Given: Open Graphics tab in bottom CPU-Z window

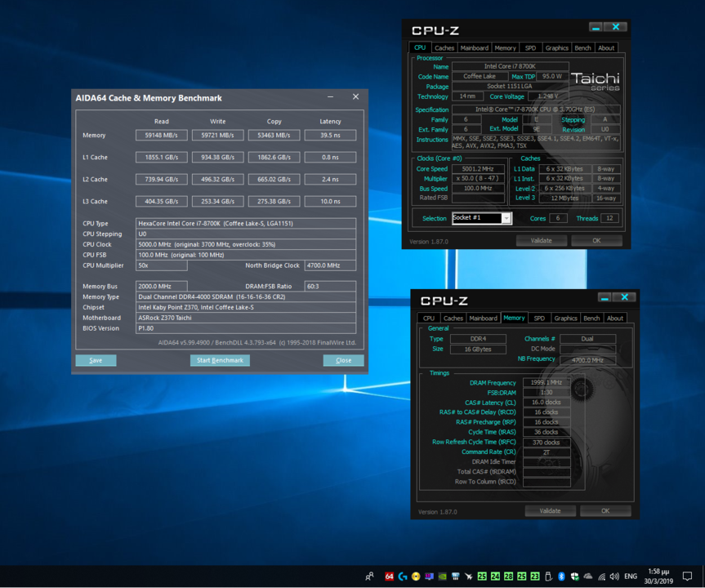Looking at the screenshot, I should [565, 318].
